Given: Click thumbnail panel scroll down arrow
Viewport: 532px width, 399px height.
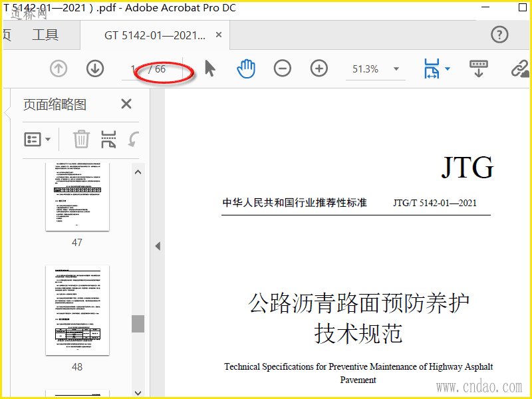Looking at the screenshot, I should click(x=138, y=393).
